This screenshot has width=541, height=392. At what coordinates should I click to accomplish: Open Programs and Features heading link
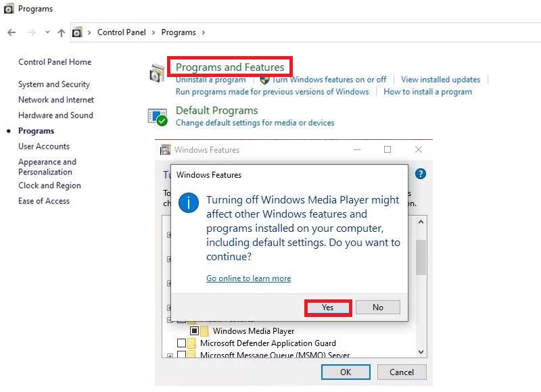[x=230, y=67]
